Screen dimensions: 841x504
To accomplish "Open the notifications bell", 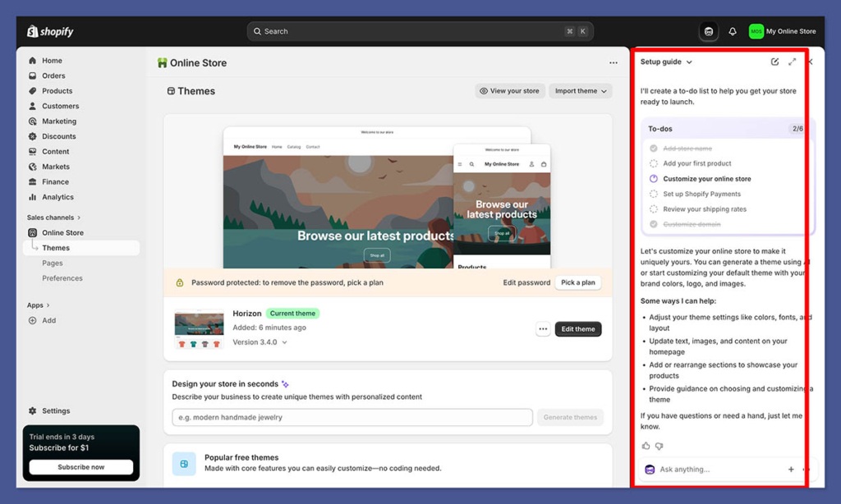I will tap(733, 31).
